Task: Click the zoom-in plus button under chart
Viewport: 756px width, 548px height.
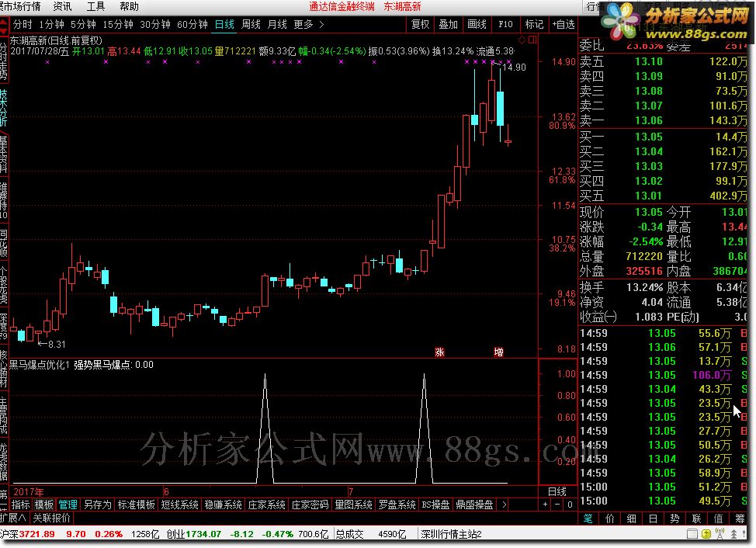Action: (x=546, y=505)
